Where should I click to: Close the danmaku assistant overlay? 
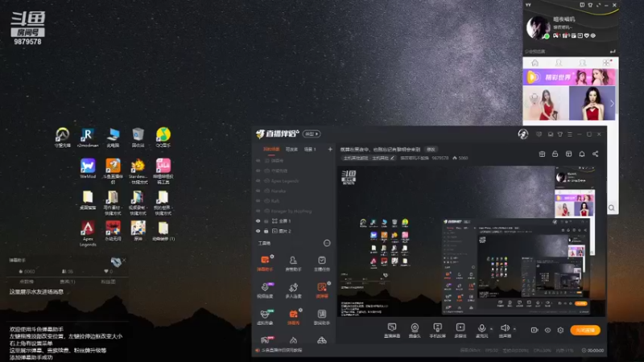(x=124, y=260)
